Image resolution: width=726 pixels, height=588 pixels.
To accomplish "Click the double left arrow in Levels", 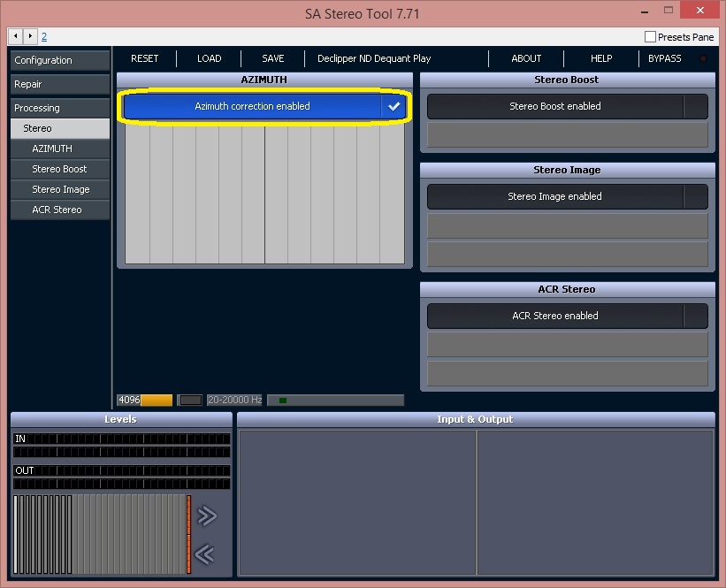I will pos(204,554).
